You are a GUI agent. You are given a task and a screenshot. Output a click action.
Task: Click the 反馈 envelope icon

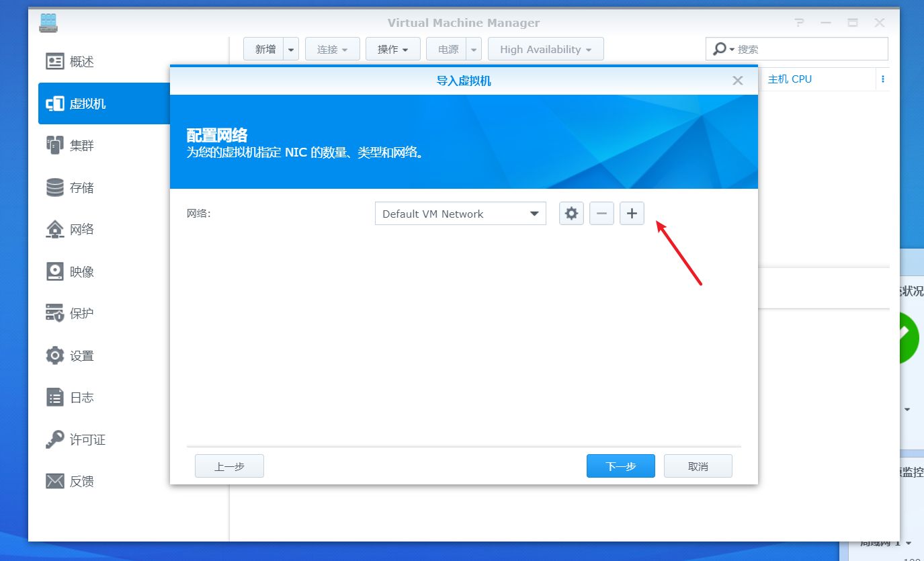pyautogui.click(x=54, y=481)
